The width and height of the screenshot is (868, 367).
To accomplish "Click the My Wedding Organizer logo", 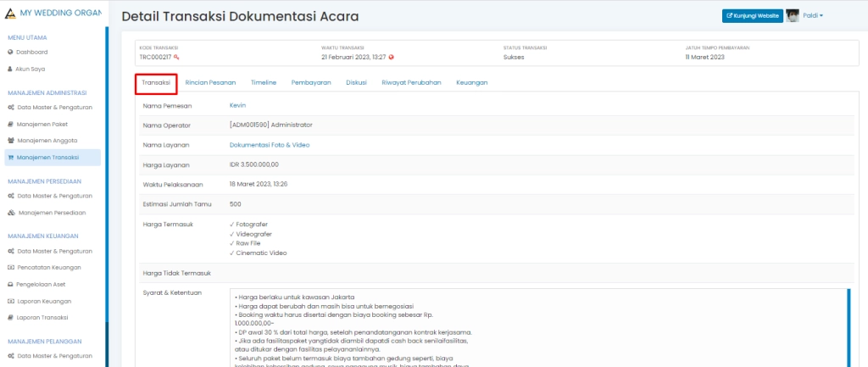I will point(10,14).
